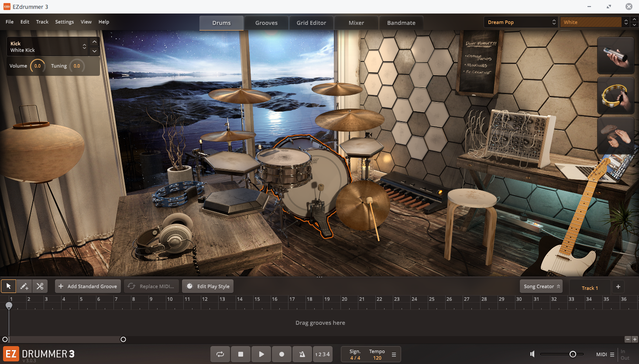Expand the Song Creator panel
This screenshot has height=364, width=639.
[541, 286]
